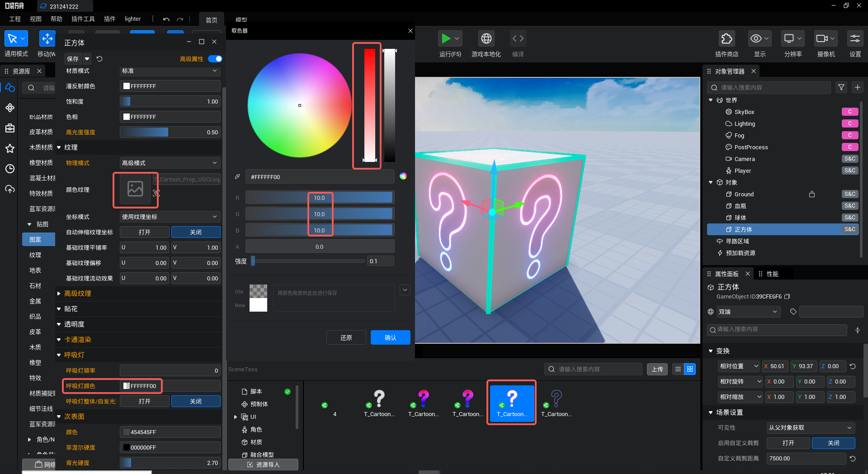
Task: Copy the GameObject ID icon
Action: click(787, 297)
